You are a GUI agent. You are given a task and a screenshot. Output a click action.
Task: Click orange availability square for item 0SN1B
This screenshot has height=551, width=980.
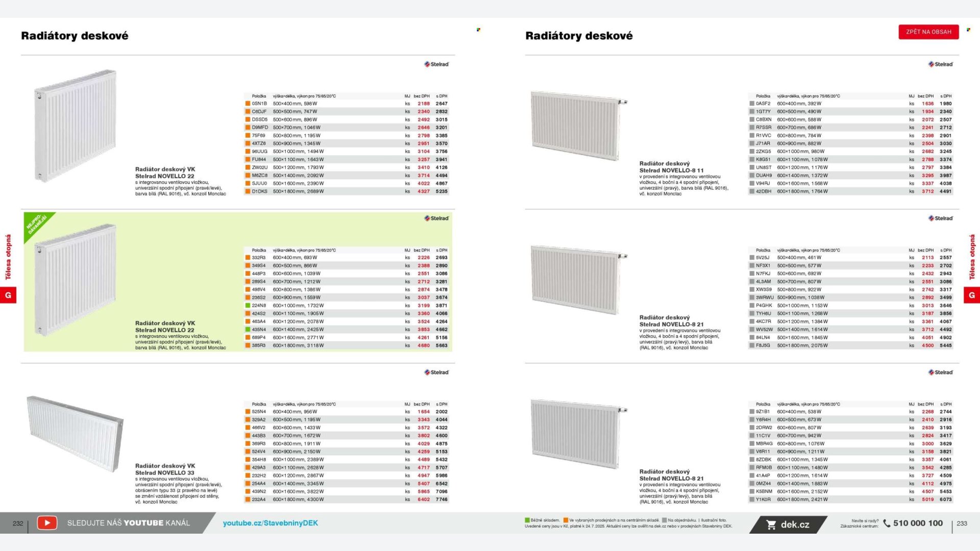(x=248, y=104)
